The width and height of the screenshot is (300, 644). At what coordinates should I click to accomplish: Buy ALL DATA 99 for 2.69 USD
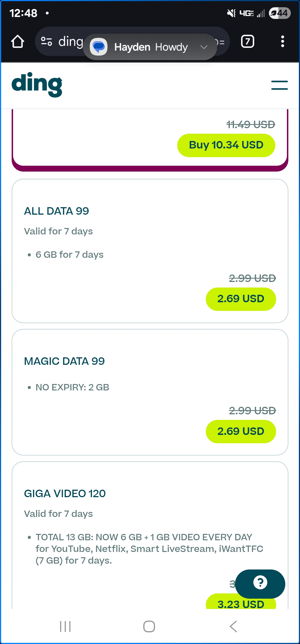241,299
